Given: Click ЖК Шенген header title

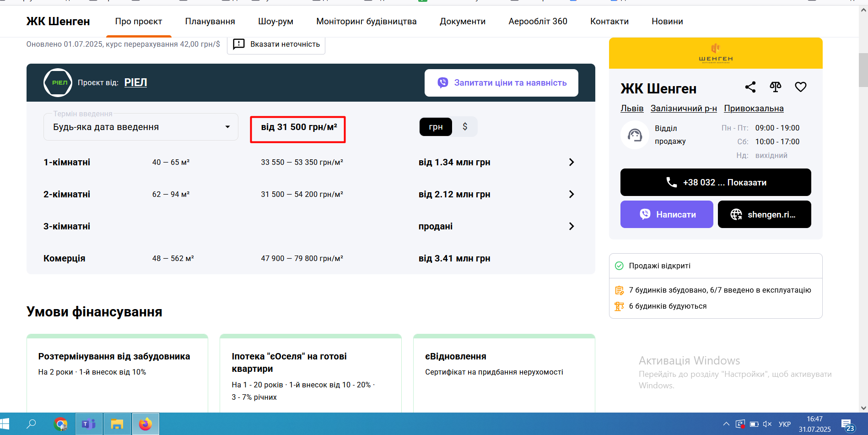Looking at the screenshot, I should click(x=58, y=22).
